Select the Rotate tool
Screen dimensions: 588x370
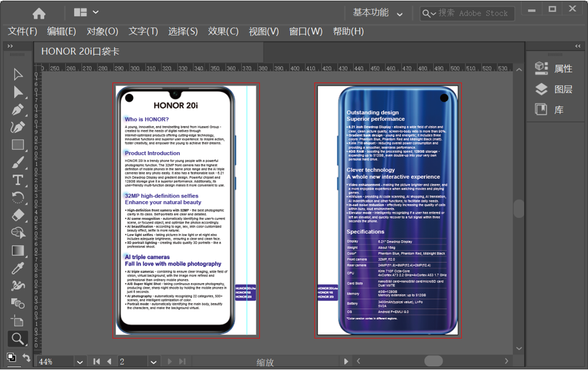[x=17, y=197]
